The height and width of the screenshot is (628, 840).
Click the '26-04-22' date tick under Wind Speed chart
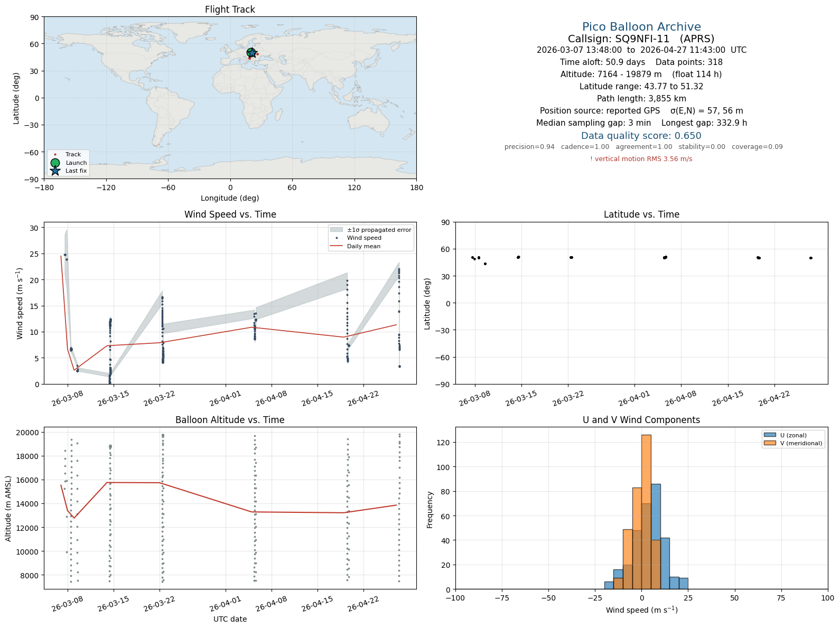(x=363, y=399)
